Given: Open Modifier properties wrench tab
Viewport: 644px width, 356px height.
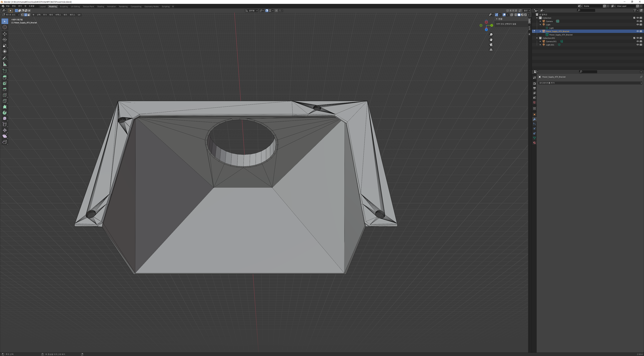Looking at the screenshot, I should [x=534, y=119].
